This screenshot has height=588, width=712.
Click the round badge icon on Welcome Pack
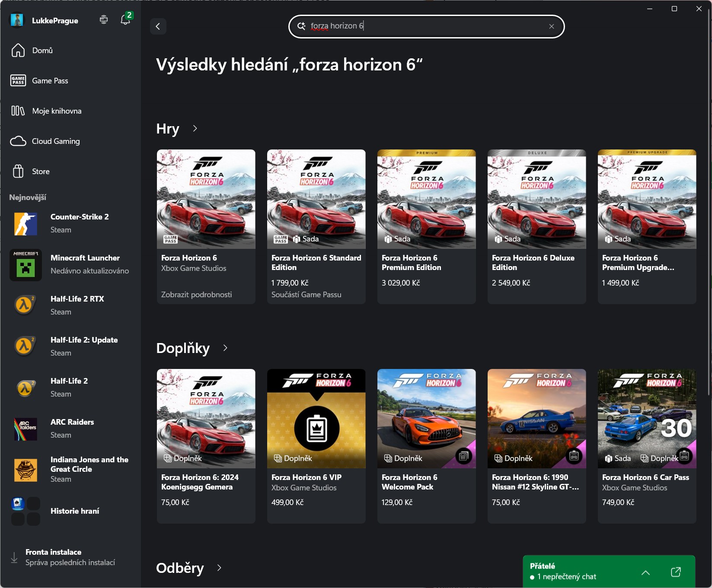tap(464, 456)
